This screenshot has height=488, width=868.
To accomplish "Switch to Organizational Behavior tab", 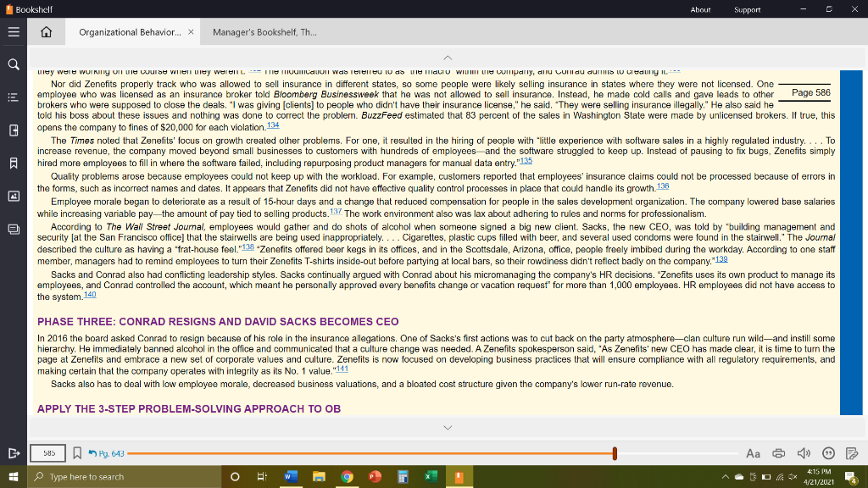I will [130, 32].
